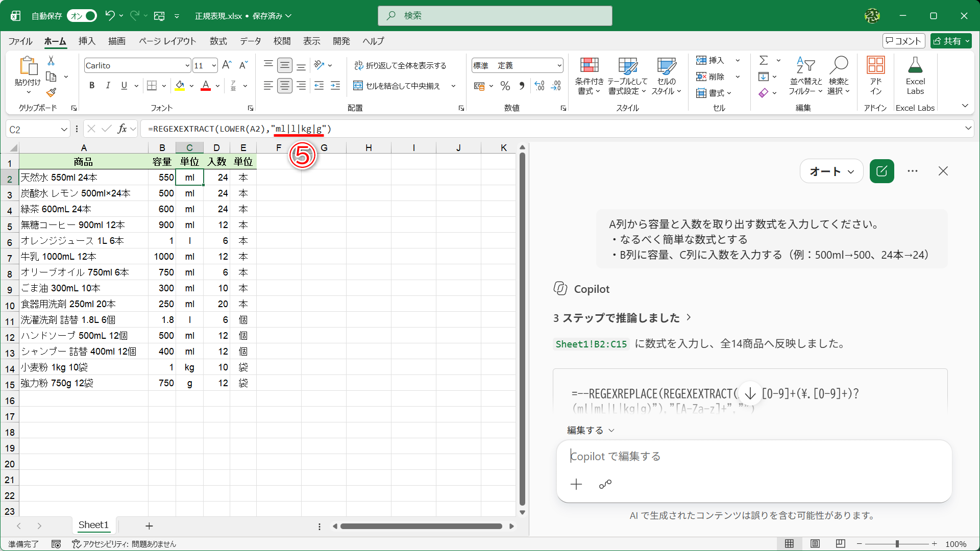Click the Copilot で編集する input field
Viewport: 980px width, 551px height.
coord(754,456)
